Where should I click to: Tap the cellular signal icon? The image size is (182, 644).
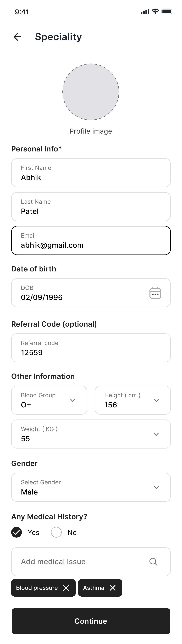[x=145, y=11]
